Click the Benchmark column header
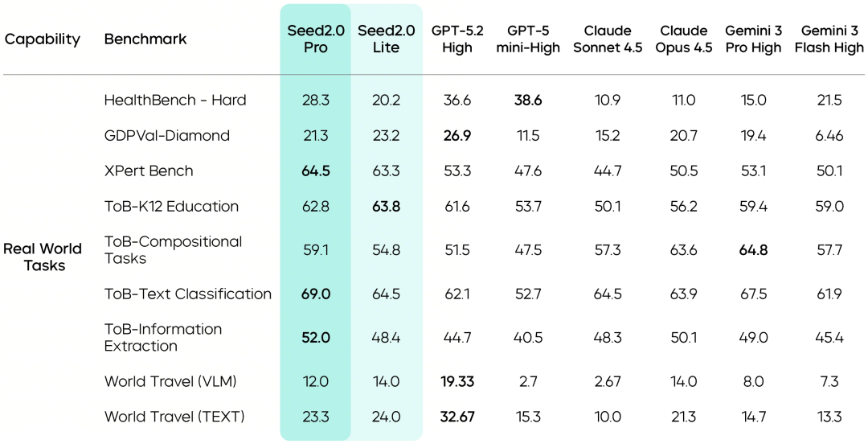The image size is (868, 444). [145, 39]
